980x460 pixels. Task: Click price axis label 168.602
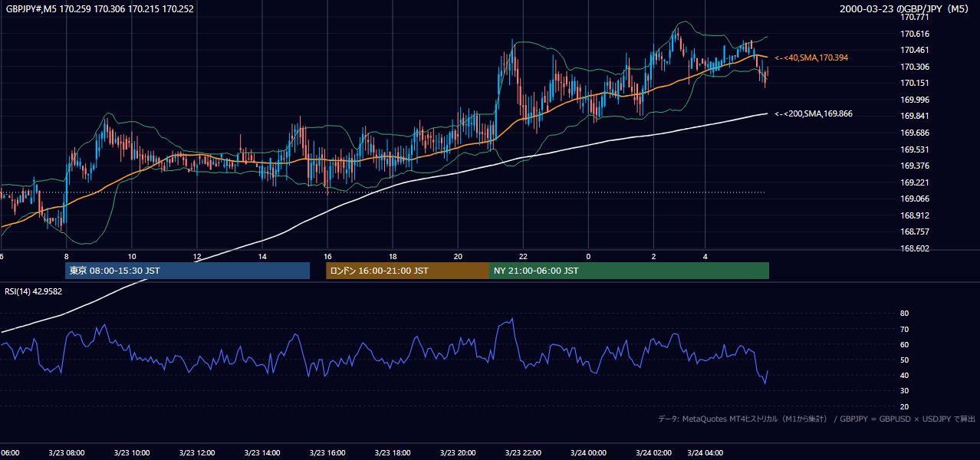(916, 248)
